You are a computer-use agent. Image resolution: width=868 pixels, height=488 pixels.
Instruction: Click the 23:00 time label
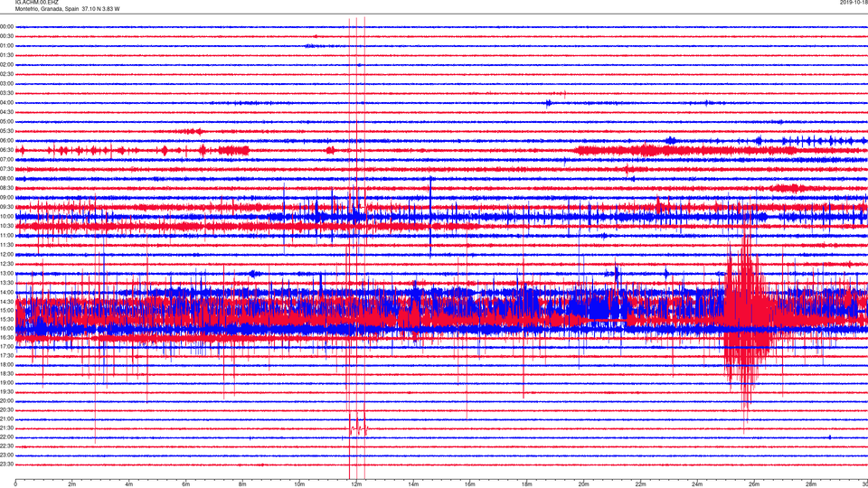[x=7, y=455]
